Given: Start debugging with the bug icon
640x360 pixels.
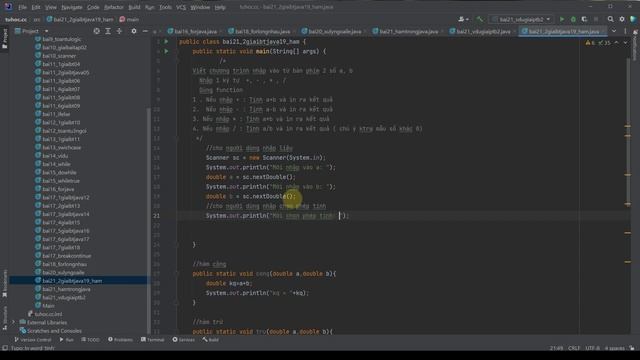Looking at the screenshot, I should [573, 19].
